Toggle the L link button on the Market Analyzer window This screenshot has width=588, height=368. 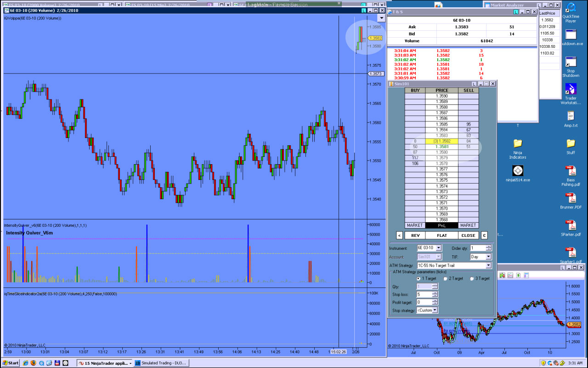(539, 5)
